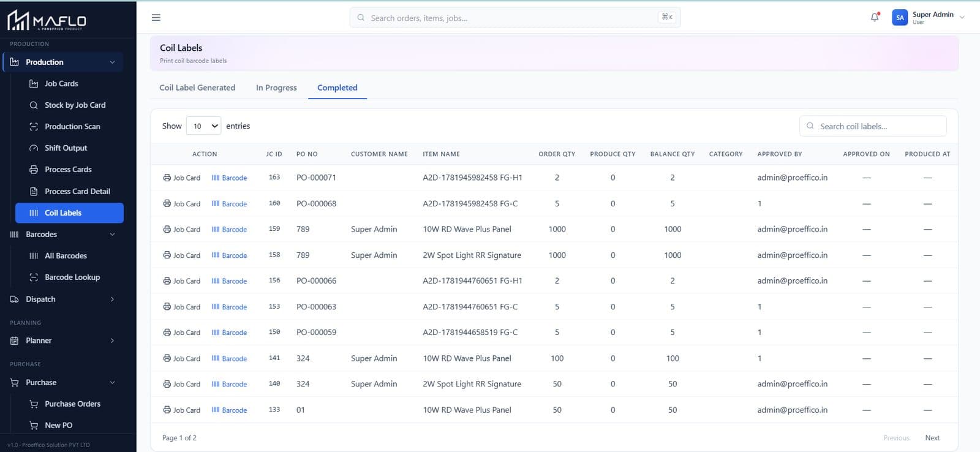Open Production Scan menu item
The height and width of the screenshot is (452, 980).
(69, 127)
